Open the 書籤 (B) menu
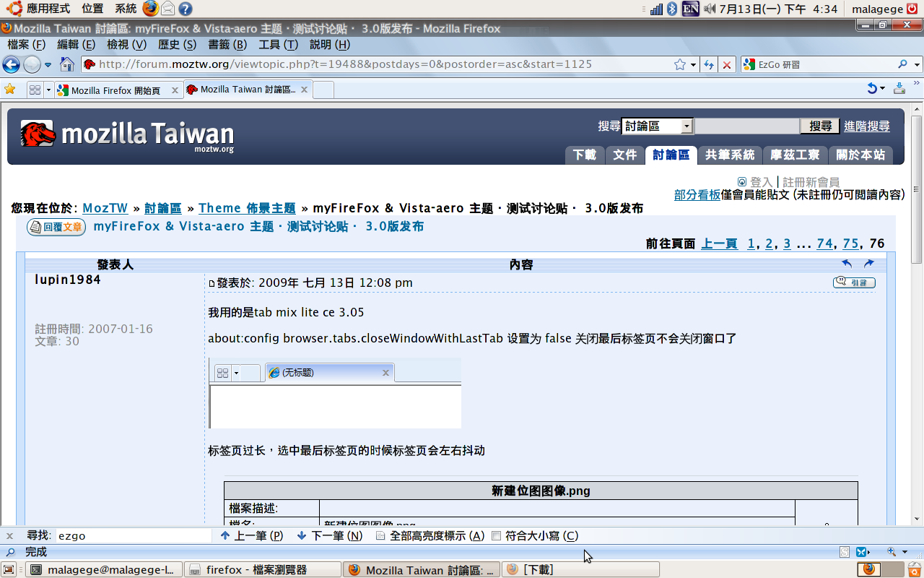The width and height of the screenshot is (924, 578). tap(227, 45)
